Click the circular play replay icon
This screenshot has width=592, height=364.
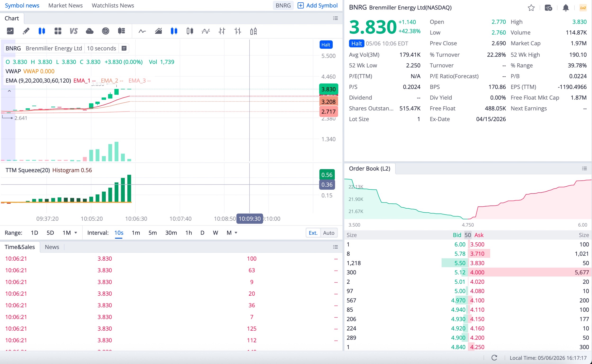(105, 31)
